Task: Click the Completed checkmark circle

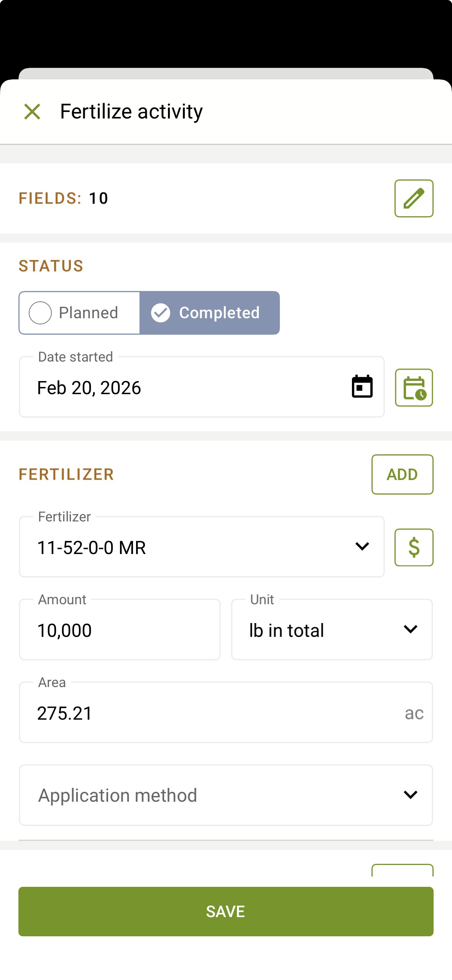Action: point(161,313)
